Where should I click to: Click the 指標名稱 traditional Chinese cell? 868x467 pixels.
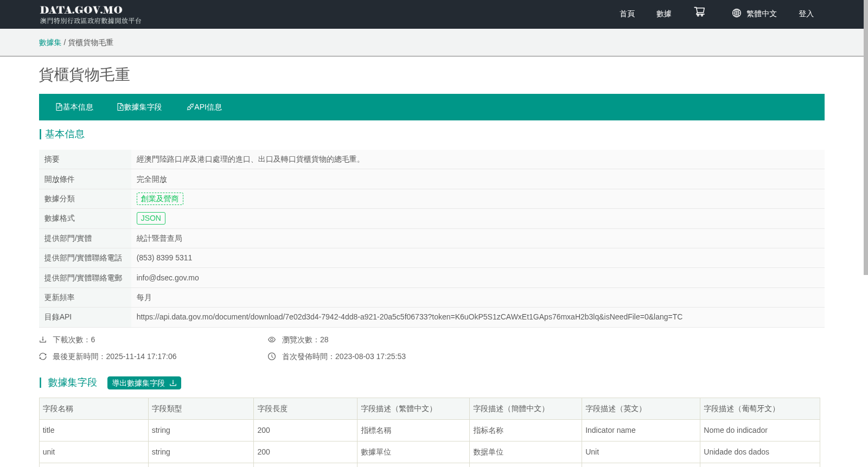413,431
